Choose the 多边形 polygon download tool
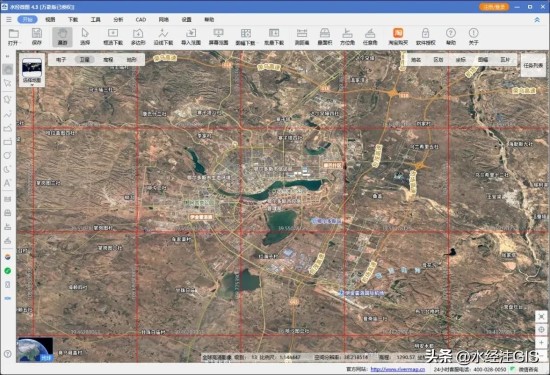Image resolution: width=550 pixels, height=375 pixels. pyautogui.click(x=138, y=37)
